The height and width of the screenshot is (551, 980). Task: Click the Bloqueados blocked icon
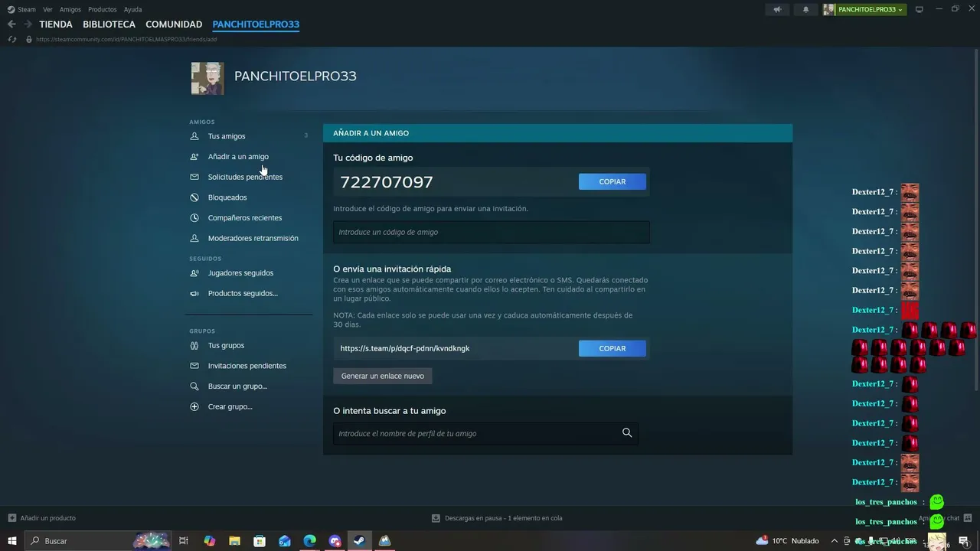pos(194,197)
